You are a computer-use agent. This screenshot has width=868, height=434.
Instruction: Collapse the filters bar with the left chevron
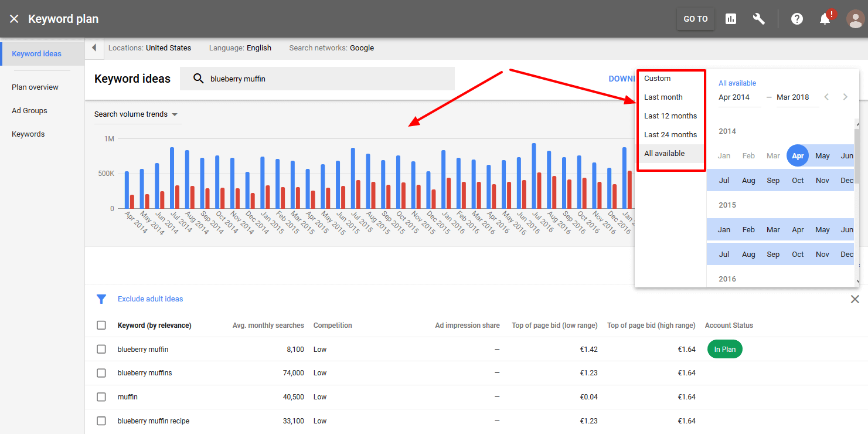point(94,48)
